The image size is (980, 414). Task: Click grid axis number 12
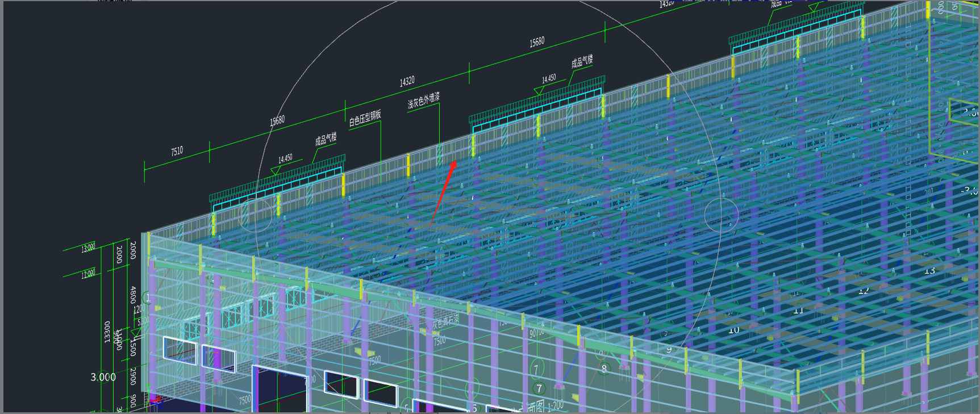pyautogui.click(x=864, y=291)
